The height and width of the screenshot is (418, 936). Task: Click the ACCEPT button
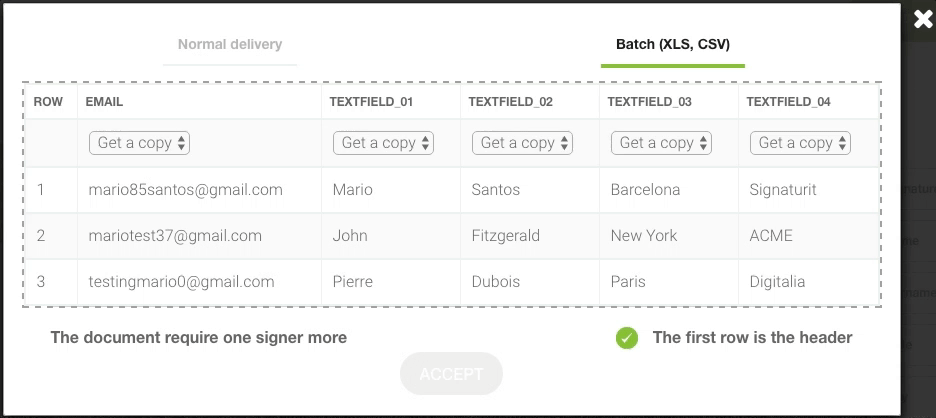pos(451,374)
